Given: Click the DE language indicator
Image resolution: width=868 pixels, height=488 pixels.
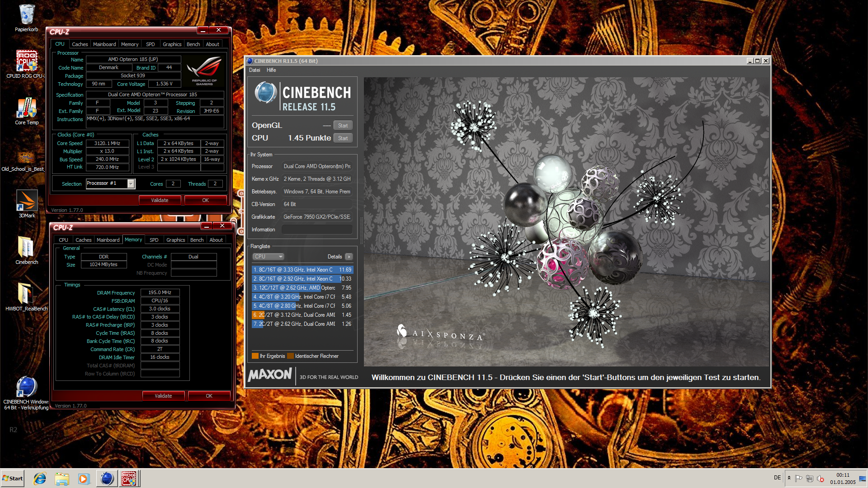Looking at the screenshot, I should [x=777, y=478].
